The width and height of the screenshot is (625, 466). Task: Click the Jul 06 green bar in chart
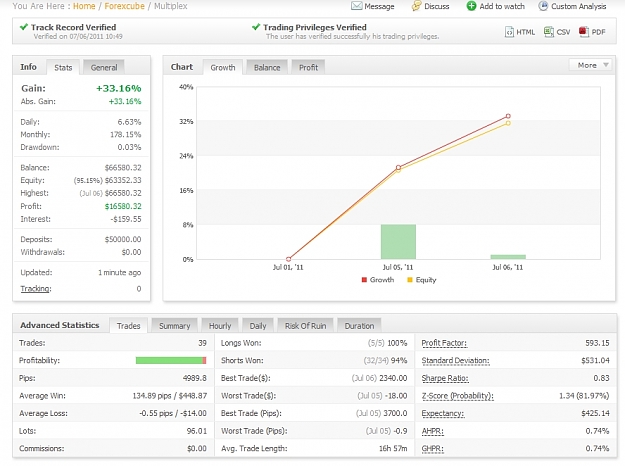tap(508, 257)
